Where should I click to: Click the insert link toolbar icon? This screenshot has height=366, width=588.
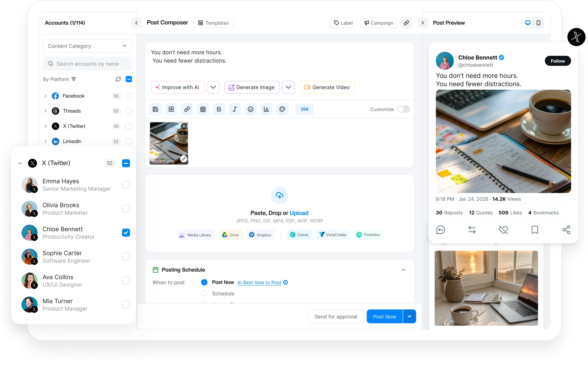187,109
